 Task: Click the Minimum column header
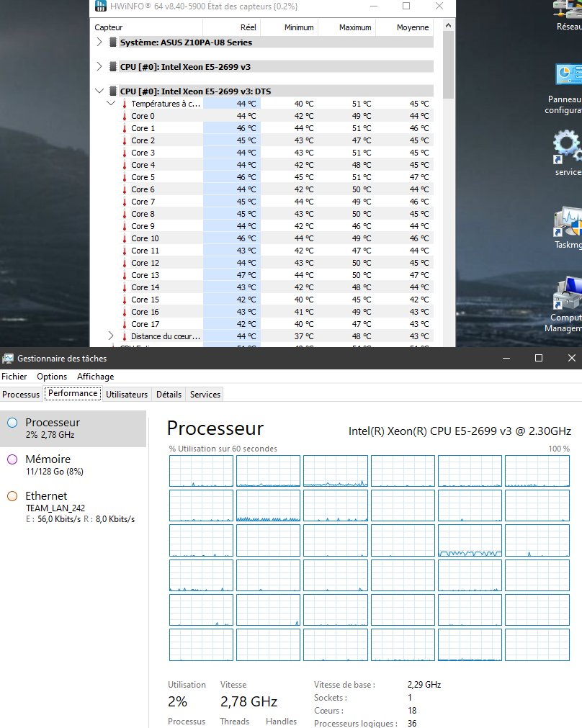pyautogui.click(x=289, y=27)
